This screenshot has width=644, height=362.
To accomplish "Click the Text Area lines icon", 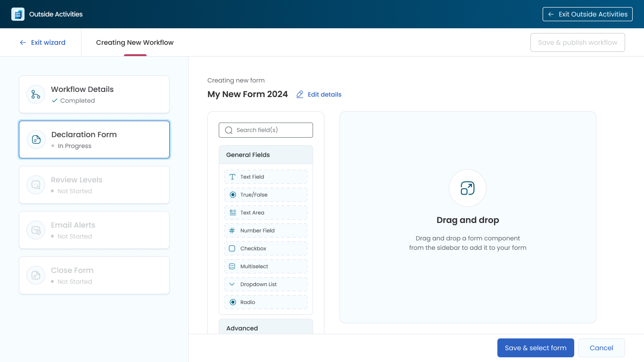I will tap(232, 213).
